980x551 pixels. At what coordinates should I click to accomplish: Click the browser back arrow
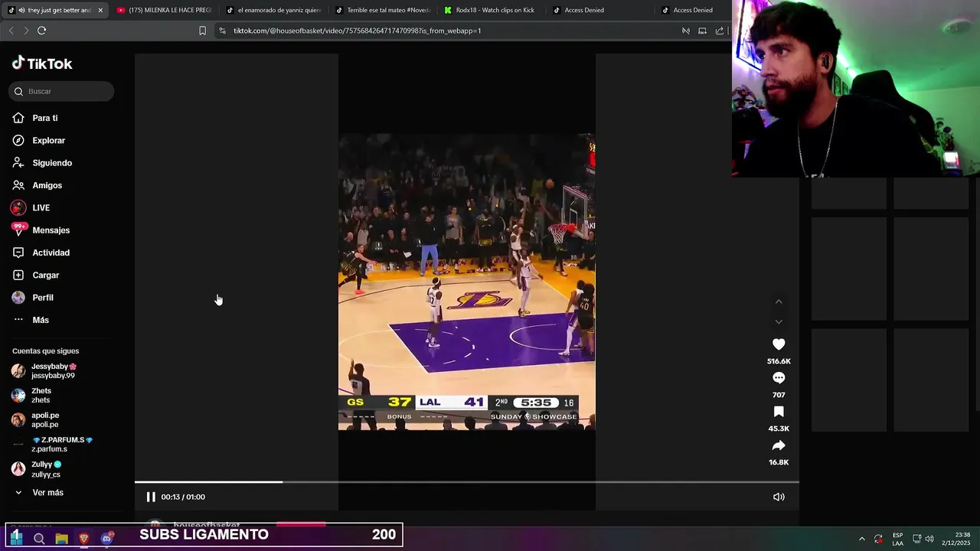(11, 31)
